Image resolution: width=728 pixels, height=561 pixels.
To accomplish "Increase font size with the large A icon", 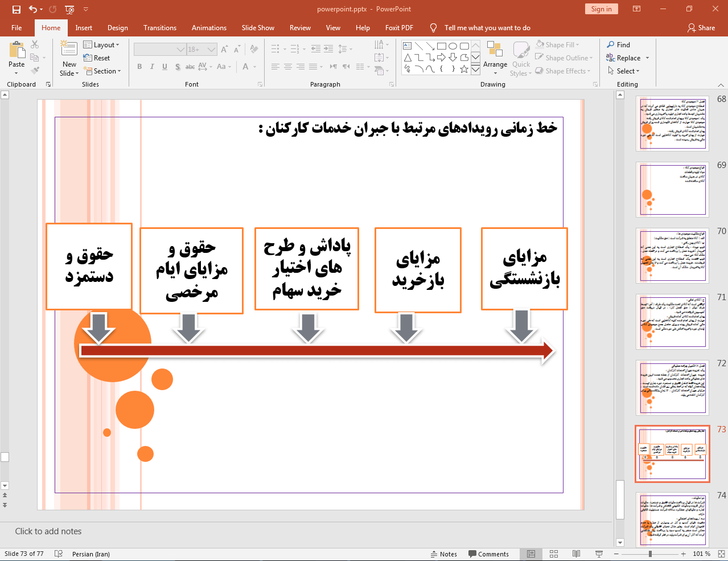I will (224, 50).
